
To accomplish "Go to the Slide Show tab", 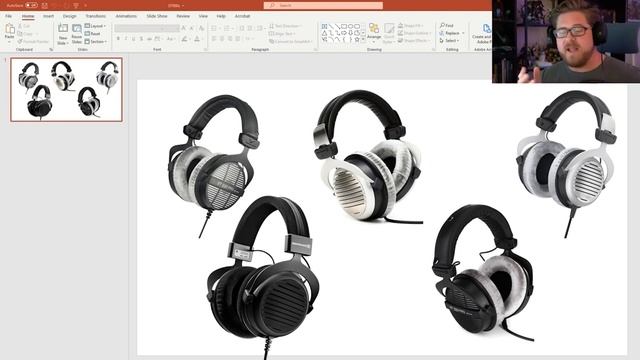I will [157, 16].
